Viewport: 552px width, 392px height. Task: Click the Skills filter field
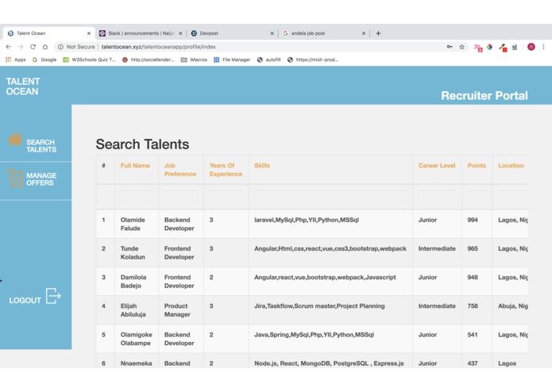point(330,197)
